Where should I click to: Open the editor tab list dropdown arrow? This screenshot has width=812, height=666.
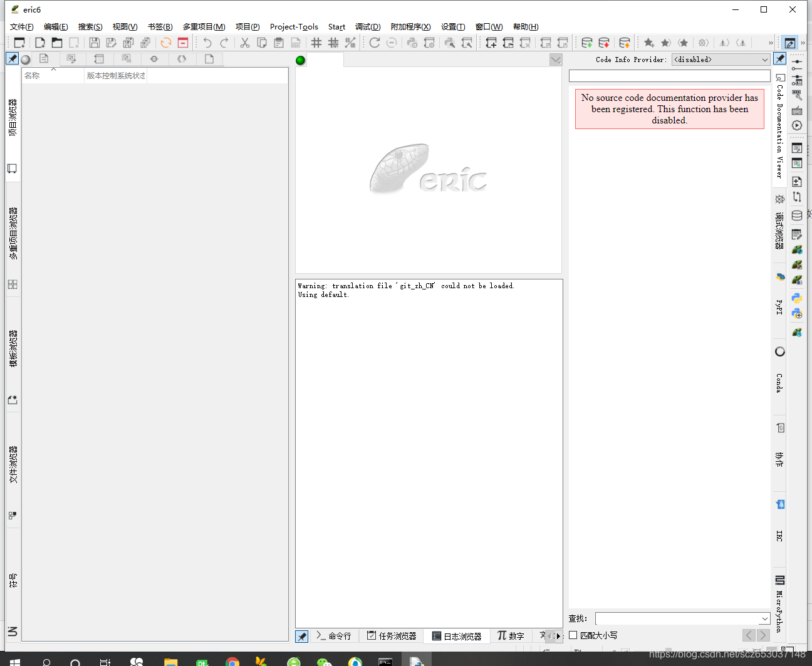pos(556,60)
